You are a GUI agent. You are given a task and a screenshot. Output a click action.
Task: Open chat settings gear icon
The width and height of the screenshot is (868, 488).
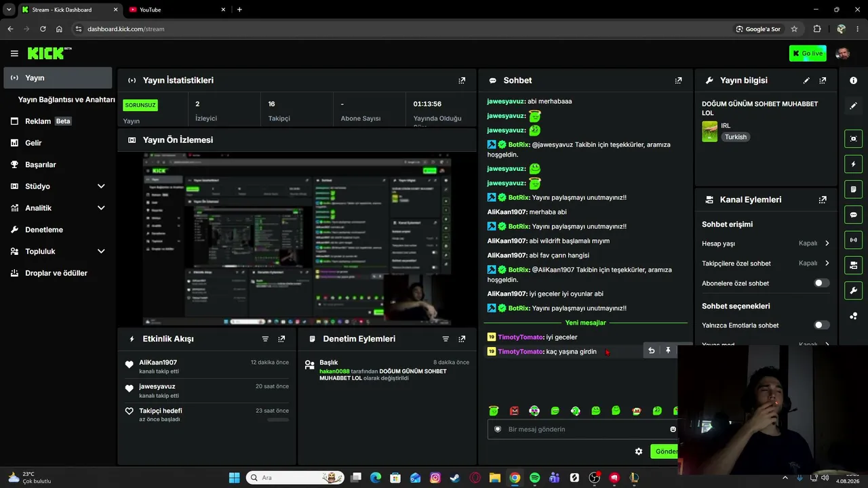[638, 451]
